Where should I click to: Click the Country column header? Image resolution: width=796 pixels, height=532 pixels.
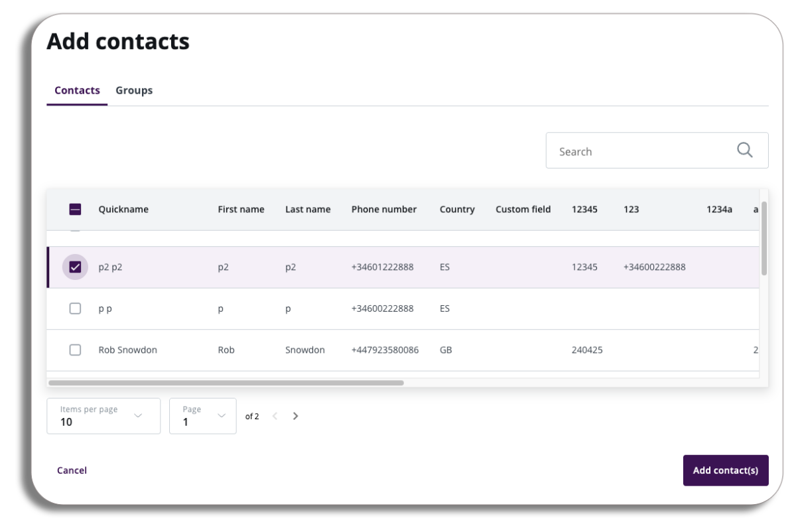click(457, 209)
